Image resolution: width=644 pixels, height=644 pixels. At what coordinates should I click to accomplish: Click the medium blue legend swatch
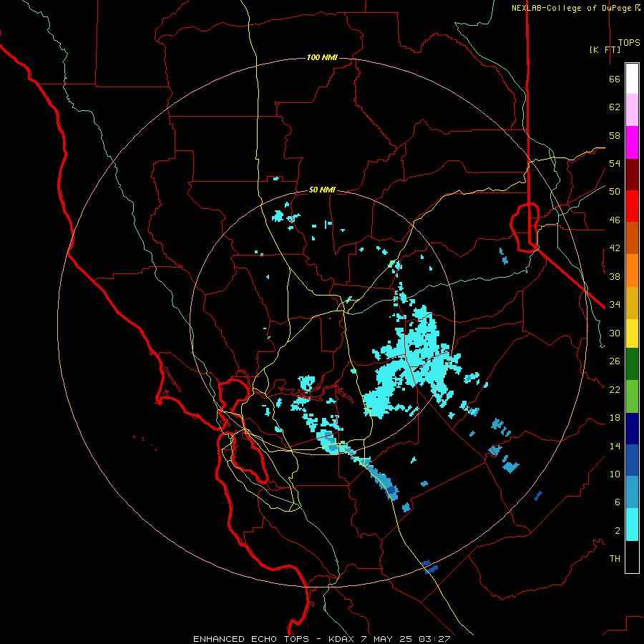[632, 460]
